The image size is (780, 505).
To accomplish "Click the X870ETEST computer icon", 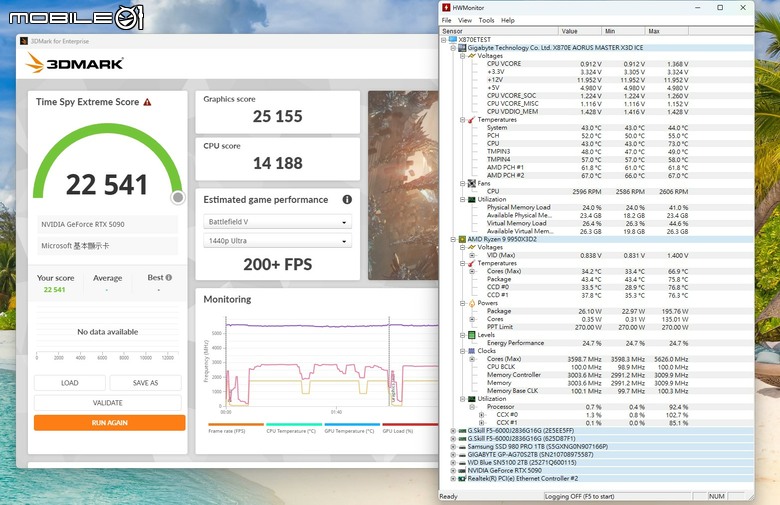I will pos(453,39).
